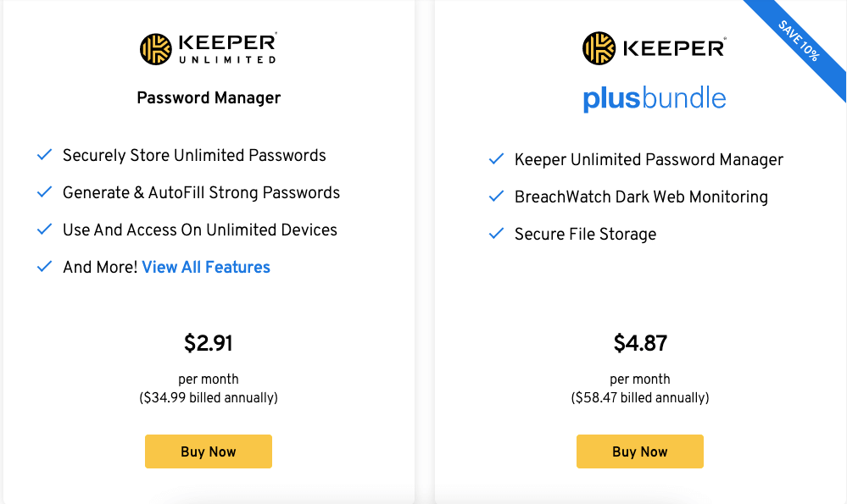Click checkmark beside Securely Store Unlimited Passwords
The width and height of the screenshot is (847, 504).
pyautogui.click(x=44, y=155)
